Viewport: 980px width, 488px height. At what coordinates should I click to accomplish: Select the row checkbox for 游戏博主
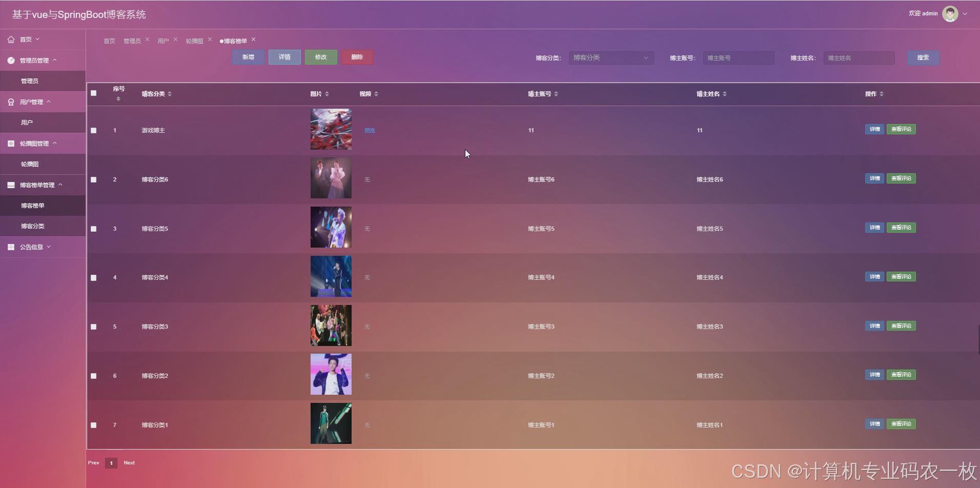click(x=93, y=131)
